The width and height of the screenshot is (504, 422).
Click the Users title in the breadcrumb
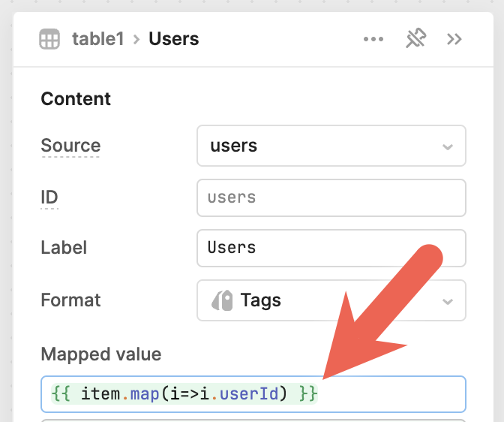[174, 39]
